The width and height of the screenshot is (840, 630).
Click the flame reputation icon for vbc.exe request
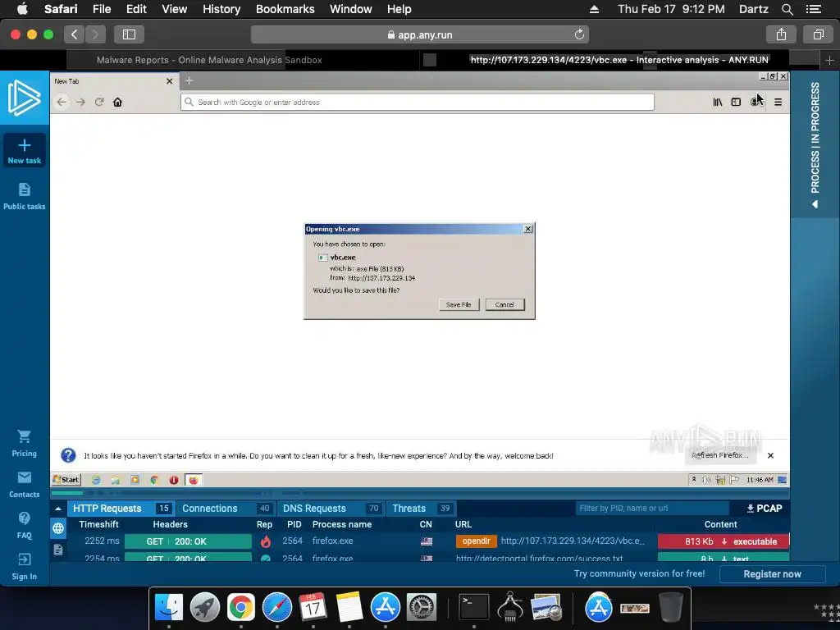[x=265, y=541]
